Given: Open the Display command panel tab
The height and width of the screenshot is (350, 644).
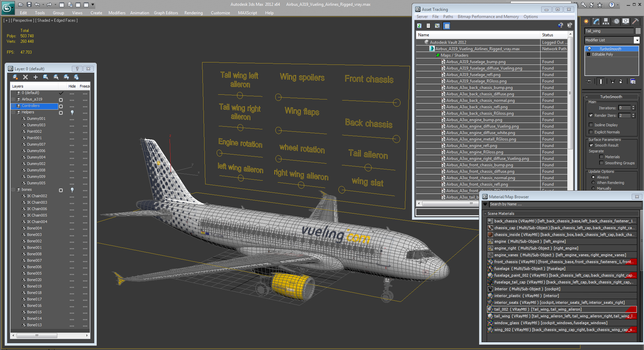Looking at the screenshot, I should 626,21.
